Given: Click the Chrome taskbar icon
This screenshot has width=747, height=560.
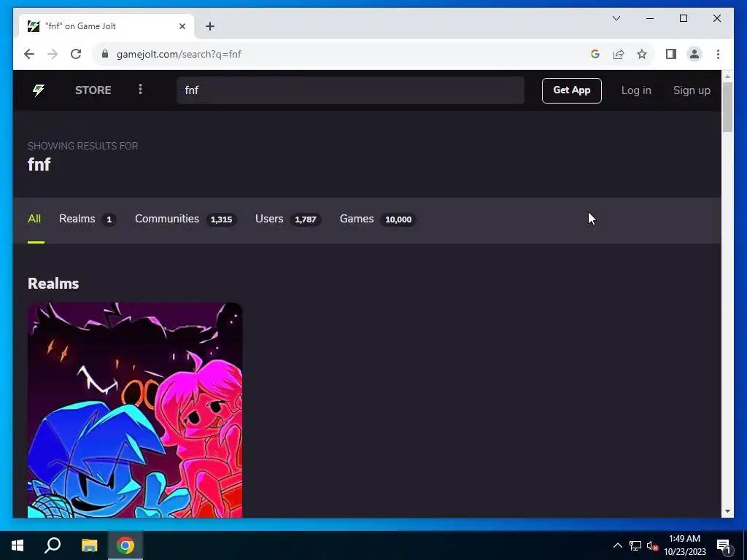Looking at the screenshot, I should coord(125,545).
